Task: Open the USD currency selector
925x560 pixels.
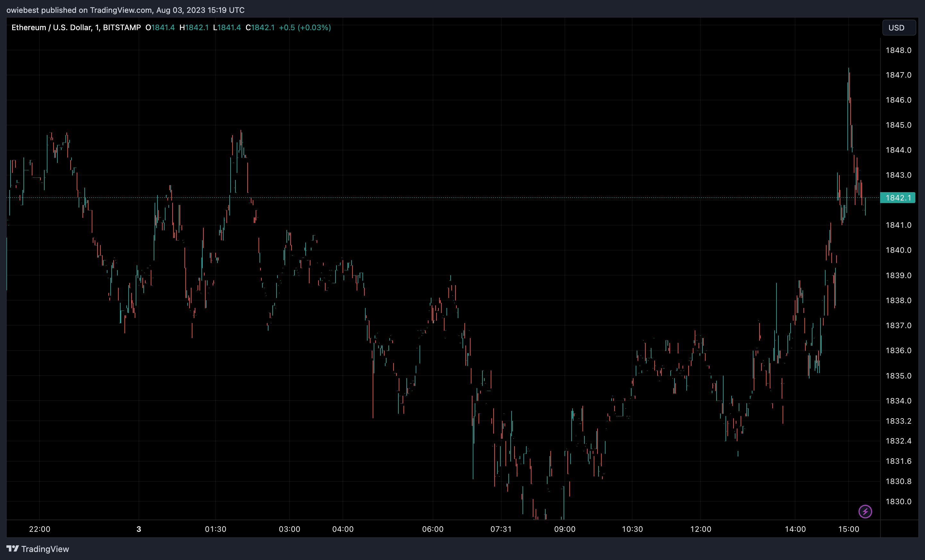Action: pos(899,28)
